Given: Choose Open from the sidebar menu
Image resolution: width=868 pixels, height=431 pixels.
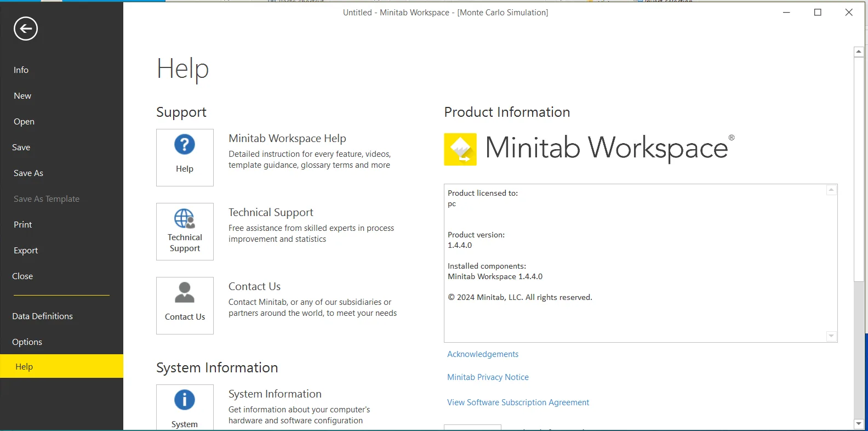Looking at the screenshot, I should coord(24,121).
